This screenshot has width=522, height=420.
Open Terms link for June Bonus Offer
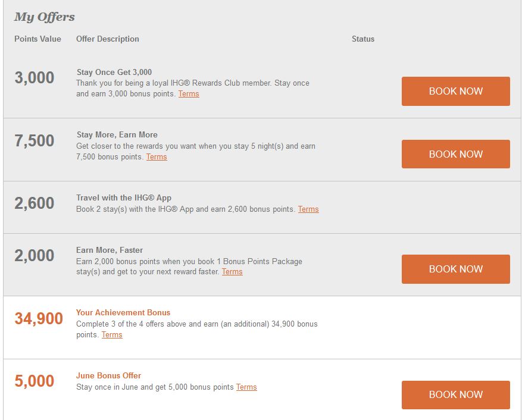point(246,387)
